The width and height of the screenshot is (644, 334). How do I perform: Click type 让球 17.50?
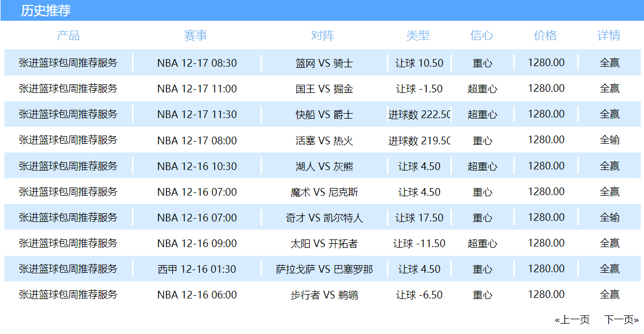point(419,218)
